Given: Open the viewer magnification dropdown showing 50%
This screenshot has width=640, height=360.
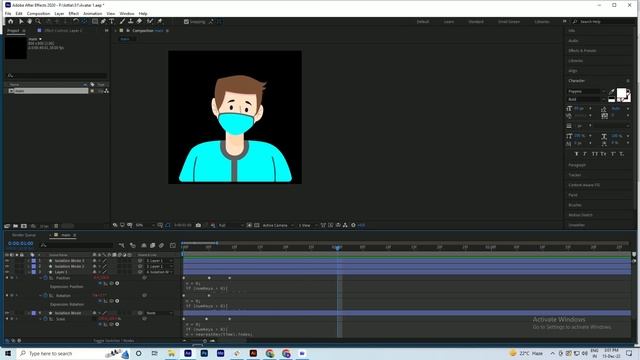Looking at the screenshot, I should click(x=145, y=225).
